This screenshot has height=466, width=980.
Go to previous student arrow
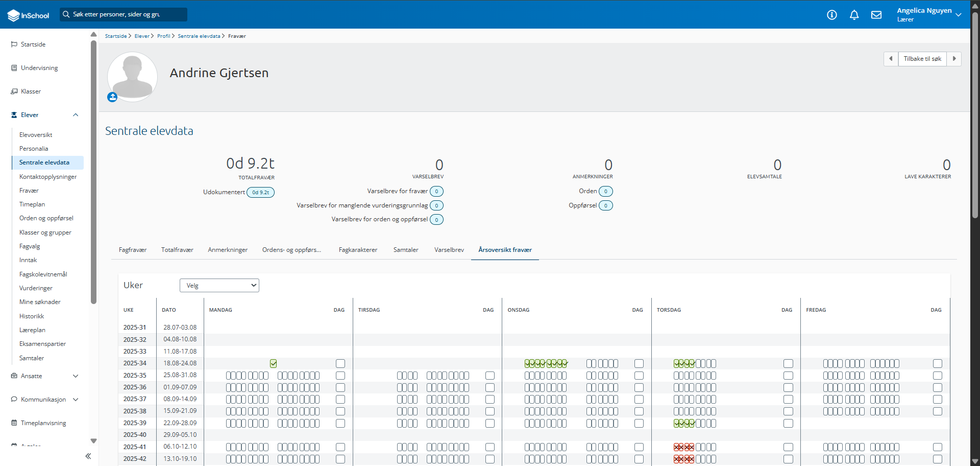tap(891, 59)
